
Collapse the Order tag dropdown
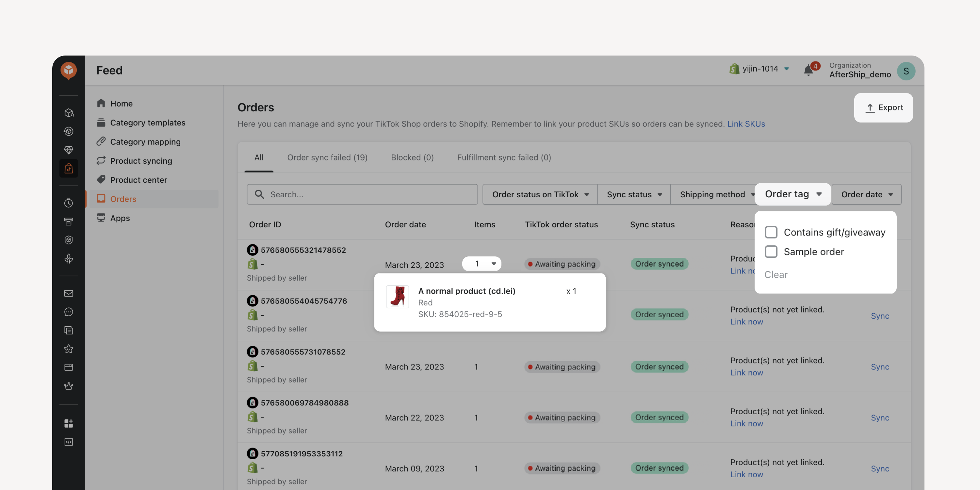click(793, 194)
